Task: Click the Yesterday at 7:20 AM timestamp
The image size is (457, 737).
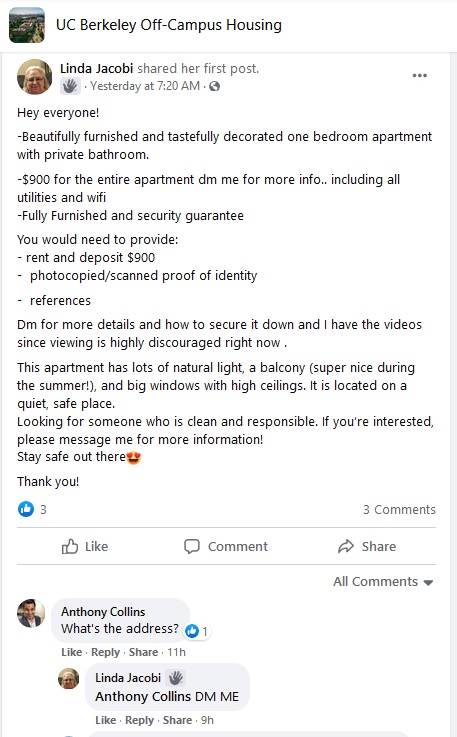Action: coord(145,86)
